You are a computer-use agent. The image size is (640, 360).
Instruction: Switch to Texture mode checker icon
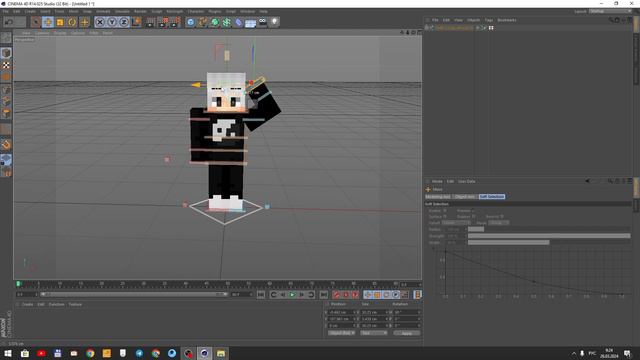(6, 65)
